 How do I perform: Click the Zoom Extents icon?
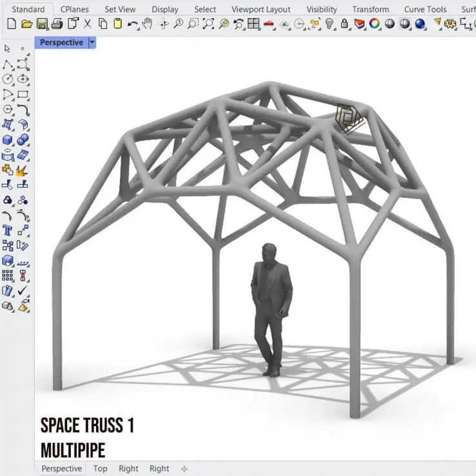click(208, 24)
